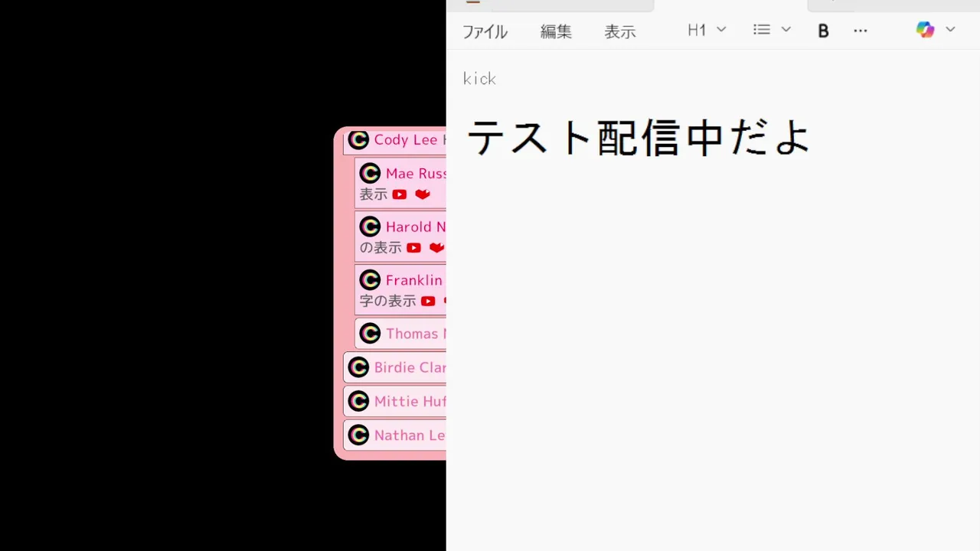Click the heading テスト配信中だよ
This screenshot has height=551, width=980.
[x=639, y=139]
